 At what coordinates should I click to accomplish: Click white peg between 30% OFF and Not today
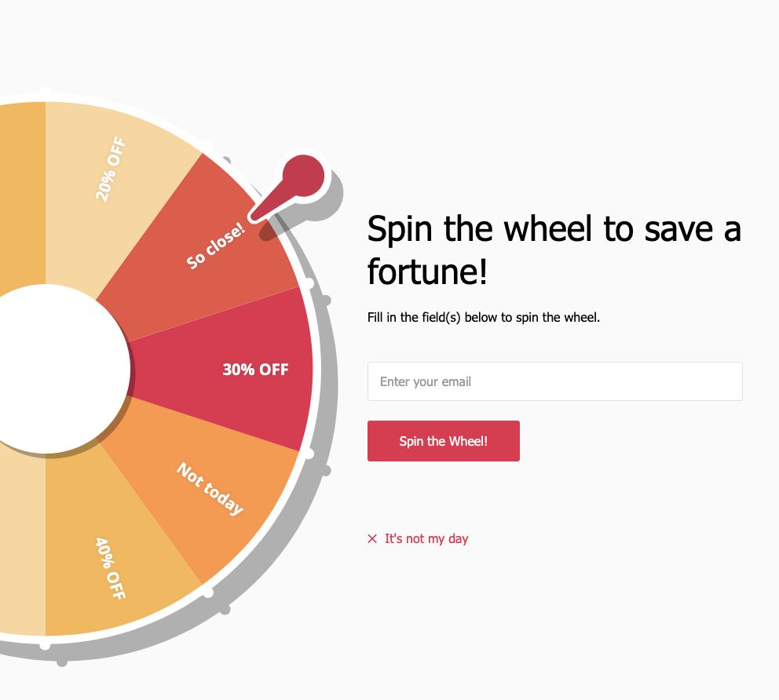point(308,454)
